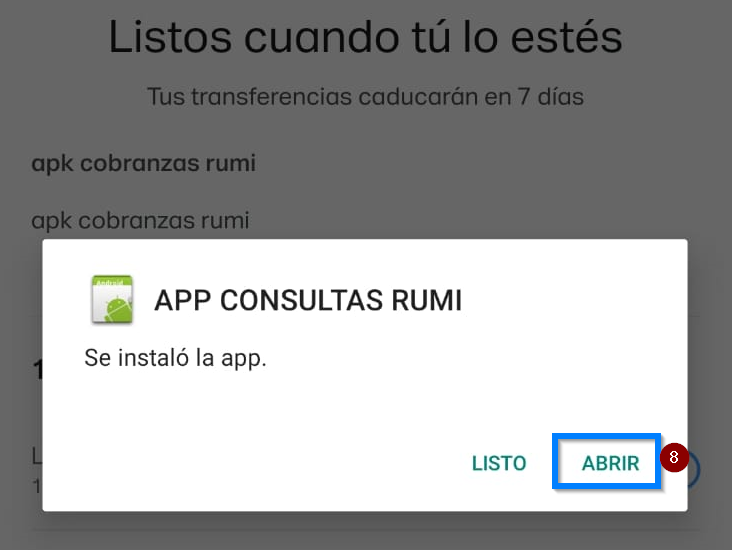The image size is (732, 550).
Task: Tap LISTO to finish installation
Action: tap(499, 463)
